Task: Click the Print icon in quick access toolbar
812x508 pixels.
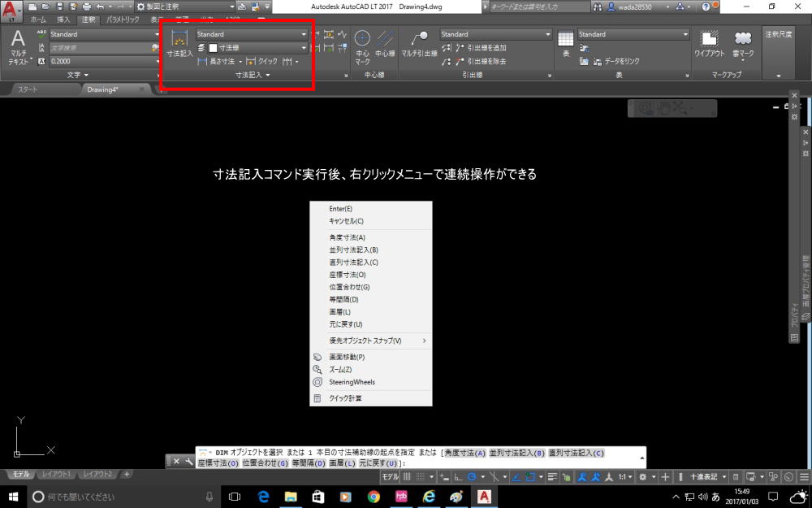Action: [x=87, y=7]
